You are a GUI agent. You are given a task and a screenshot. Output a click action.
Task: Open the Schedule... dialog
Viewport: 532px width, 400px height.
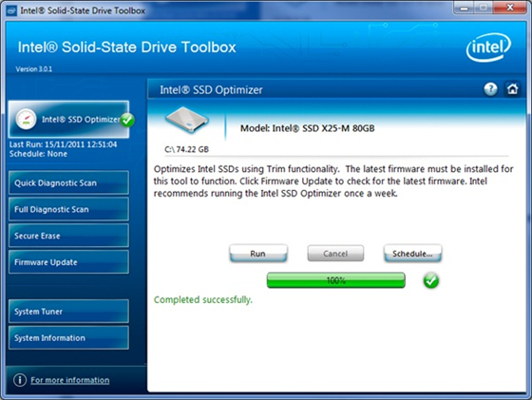pyautogui.click(x=412, y=254)
